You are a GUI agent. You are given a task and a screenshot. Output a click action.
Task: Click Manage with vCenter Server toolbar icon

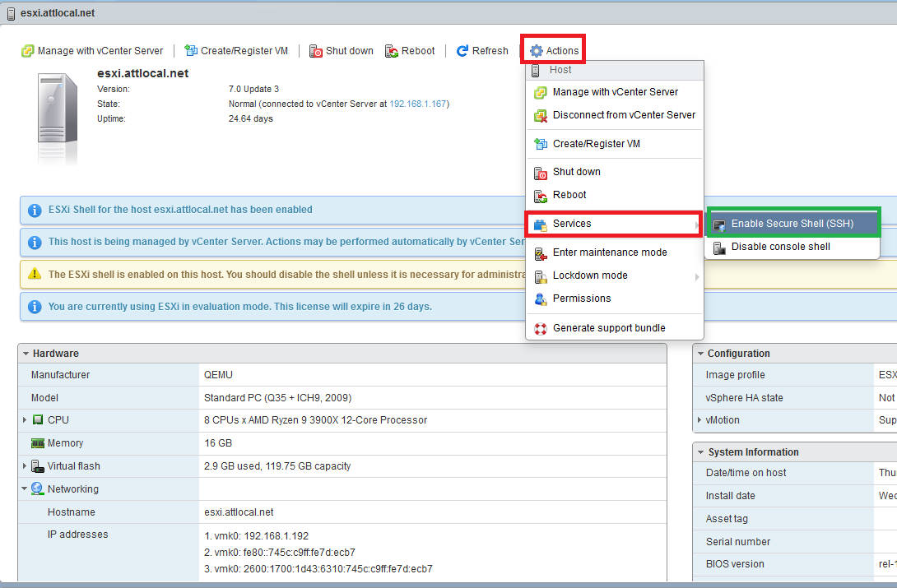(x=28, y=51)
